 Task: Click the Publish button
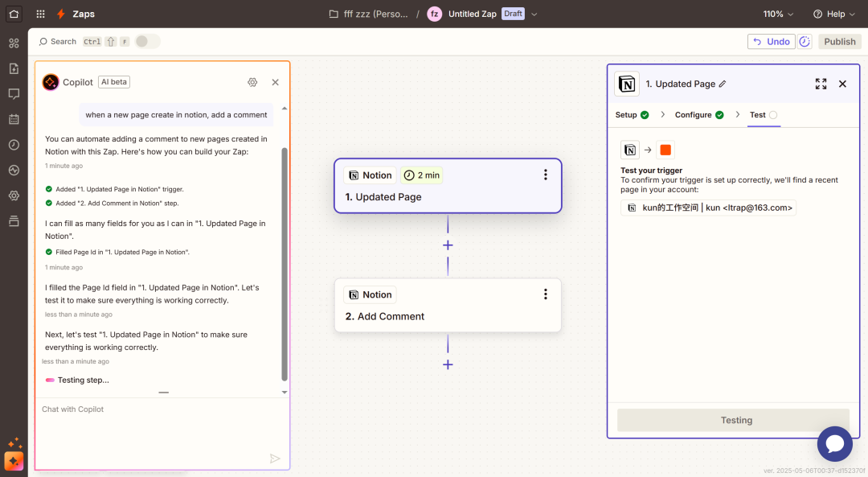pyautogui.click(x=839, y=42)
